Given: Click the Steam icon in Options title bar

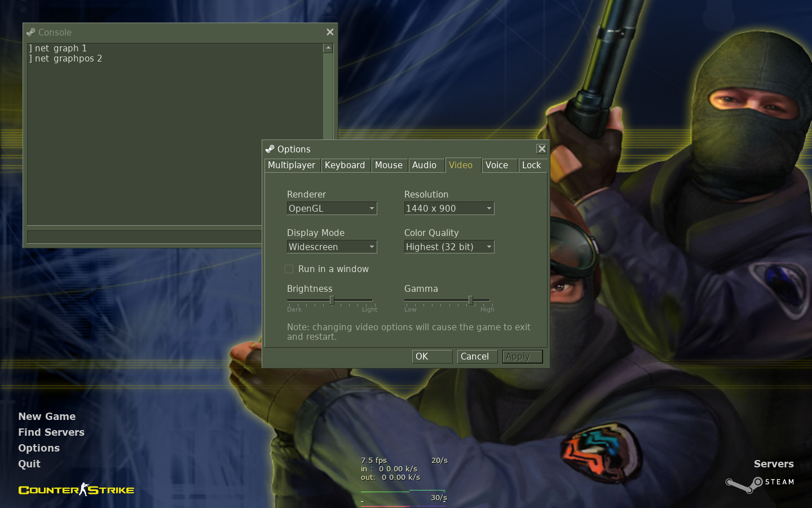Looking at the screenshot, I should click(270, 149).
